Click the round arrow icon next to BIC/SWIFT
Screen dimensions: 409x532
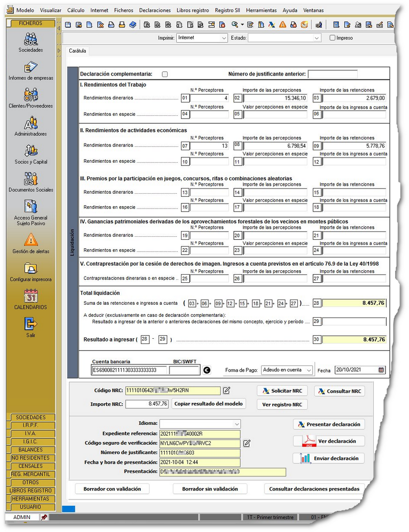pyautogui.click(x=206, y=370)
